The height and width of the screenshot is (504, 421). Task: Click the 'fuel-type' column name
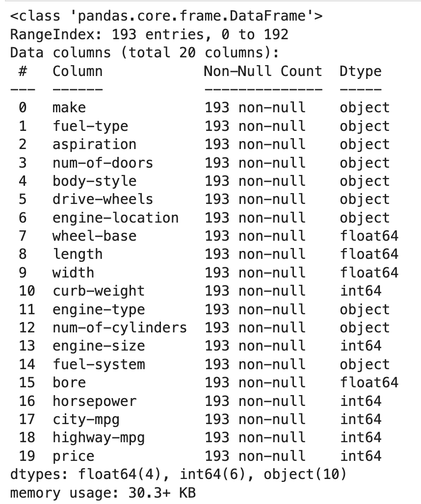90,126
